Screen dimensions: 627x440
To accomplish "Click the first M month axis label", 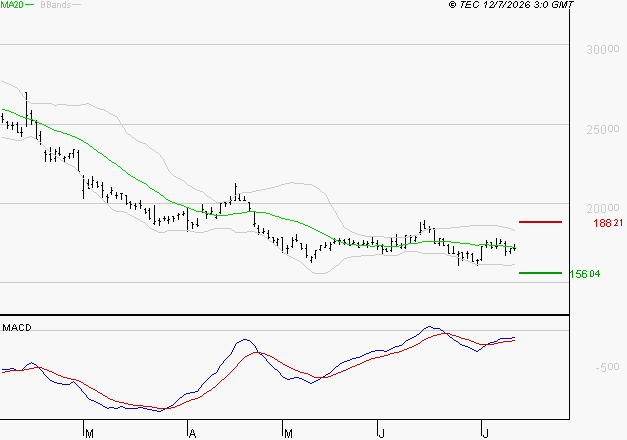I will pyautogui.click(x=90, y=434).
